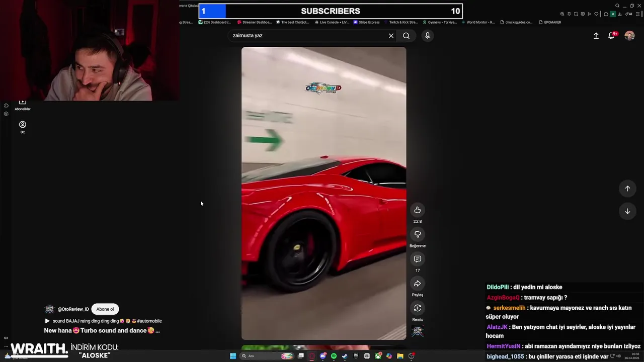This screenshot has height=362, width=644.
Task: Open Abonelikler in the left sidebar
Action: point(23,105)
